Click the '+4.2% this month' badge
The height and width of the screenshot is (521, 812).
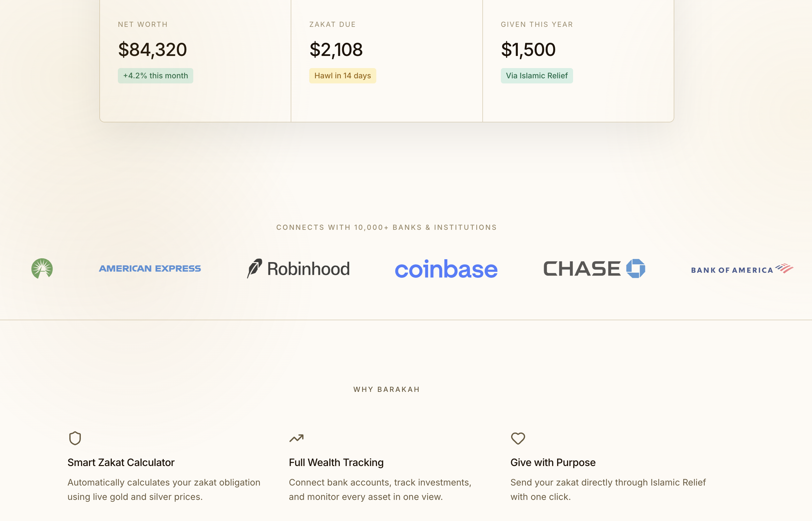(x=156, y=76)
